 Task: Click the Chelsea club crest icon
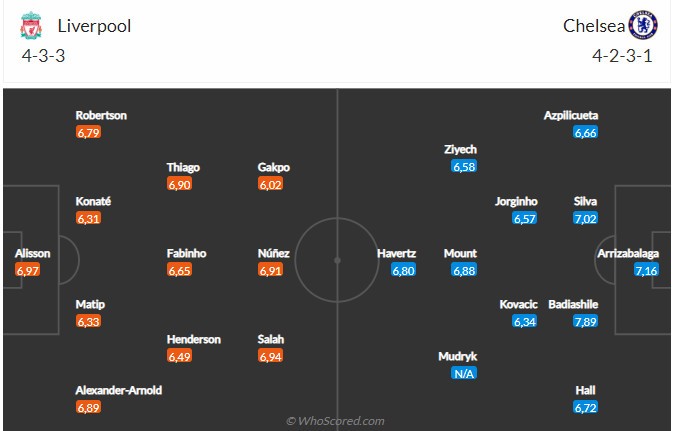[x=641, y=27]
